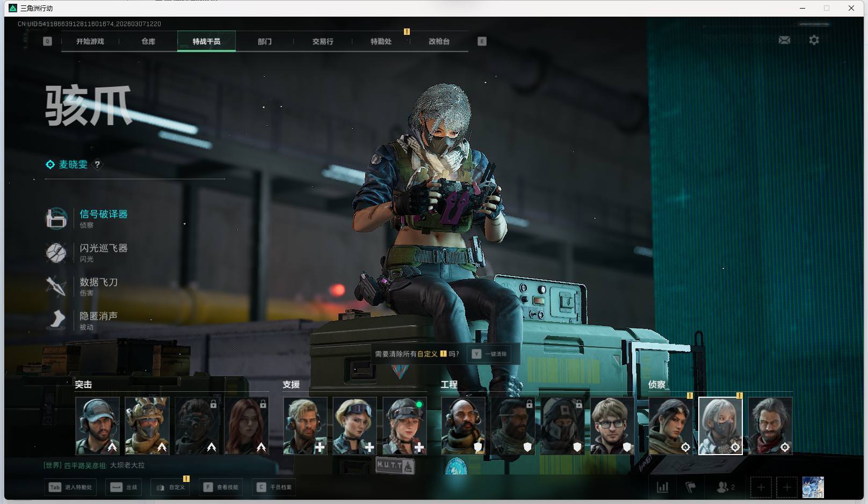The width and height of the screenshot is (868, 504).
Task: Click the 出战 deploy button
Action: pos(124,487)
